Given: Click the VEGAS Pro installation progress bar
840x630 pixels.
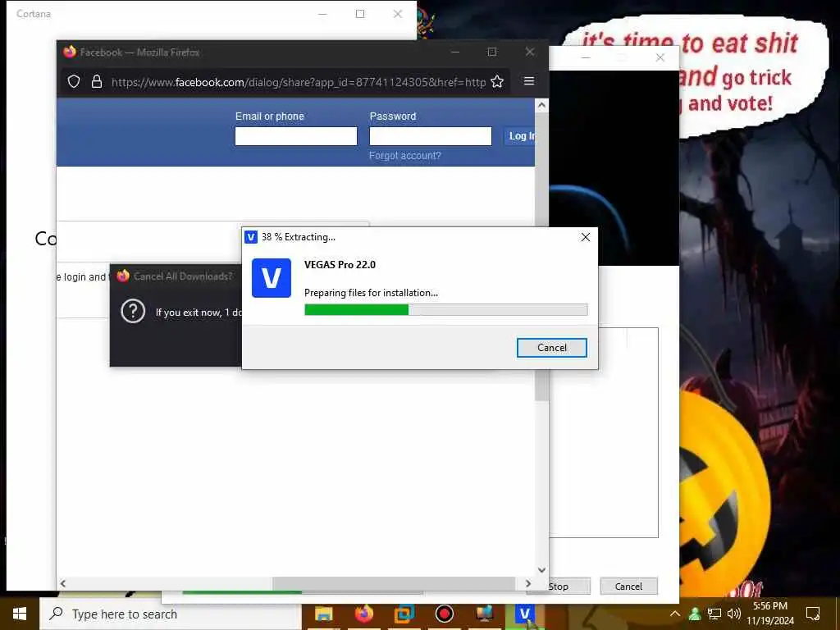Looking at the screenshot, I should [x=445, y=309].
